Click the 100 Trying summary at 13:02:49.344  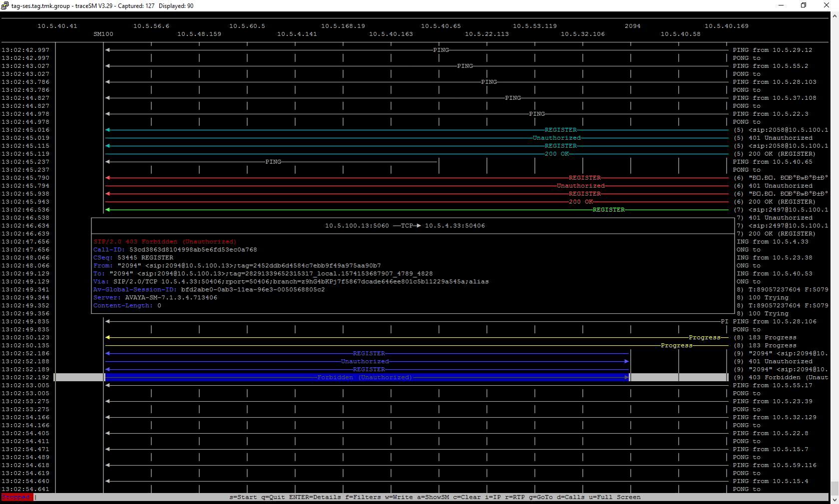(x=763, y=297)
